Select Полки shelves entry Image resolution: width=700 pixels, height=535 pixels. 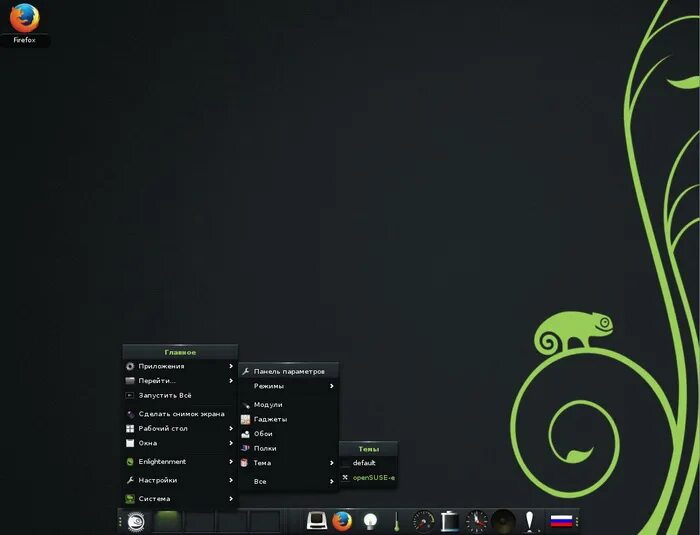(288, 448)
